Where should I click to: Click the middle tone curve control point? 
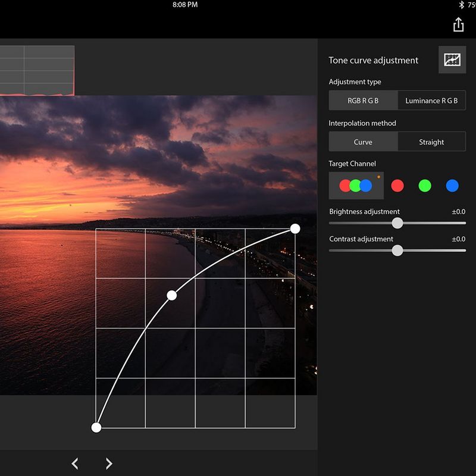coord(172,295)
